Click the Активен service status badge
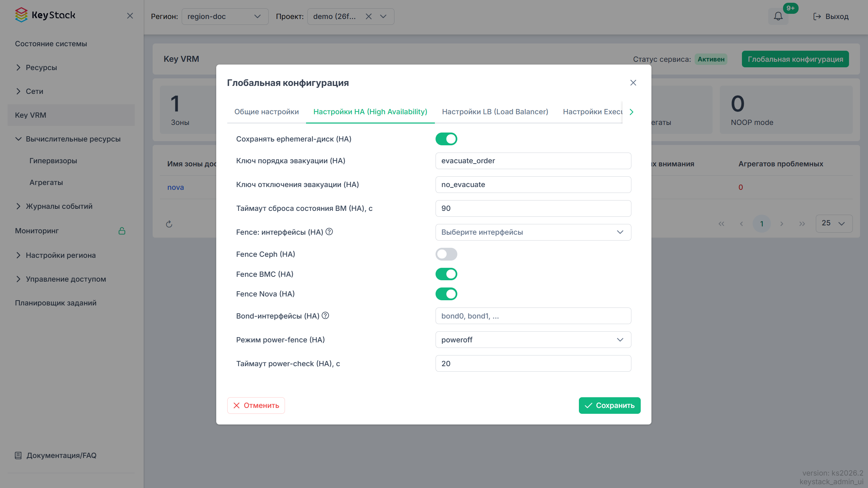Image resolution: width=868 pixels, height=488 pixels. click(x=711, y=59)
